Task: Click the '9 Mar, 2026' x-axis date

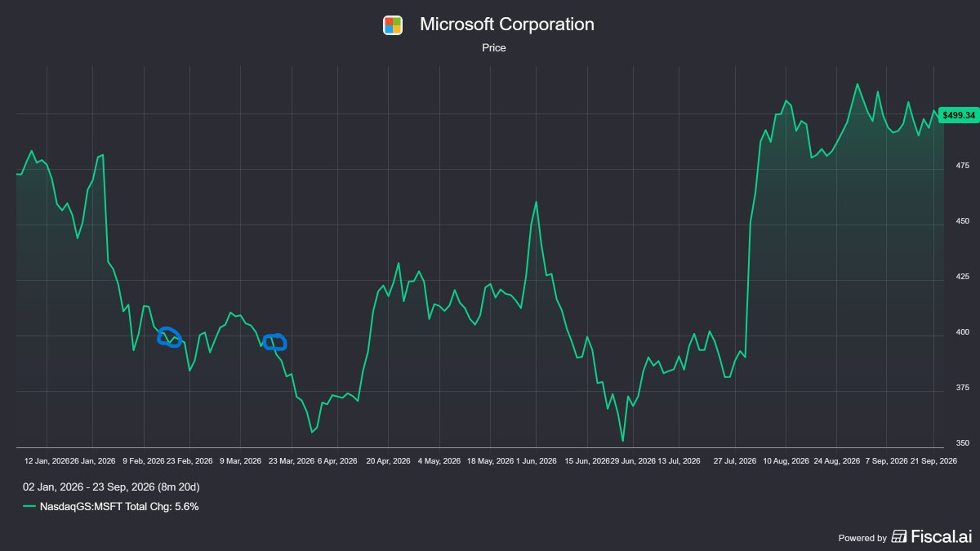Action: [x=240, y=460]
